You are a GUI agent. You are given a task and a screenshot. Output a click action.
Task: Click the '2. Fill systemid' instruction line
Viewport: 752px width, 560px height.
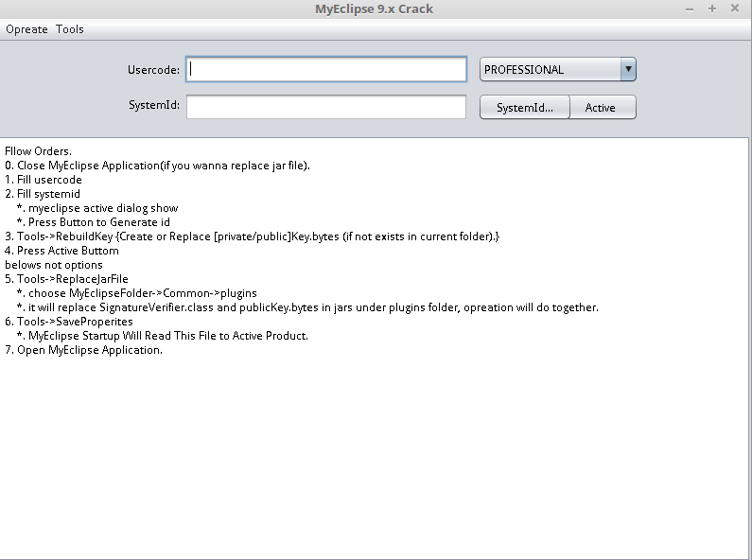pos(43,194)
